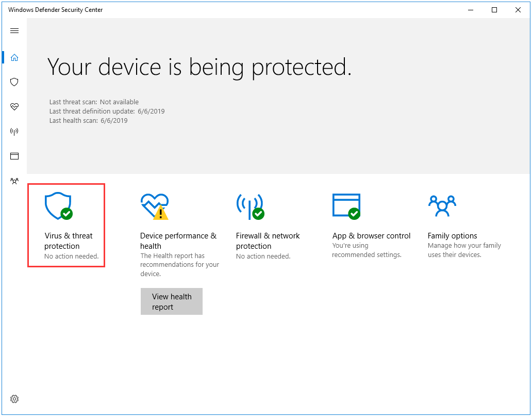Open the shield icon in sidebar

tap(14, 82)
